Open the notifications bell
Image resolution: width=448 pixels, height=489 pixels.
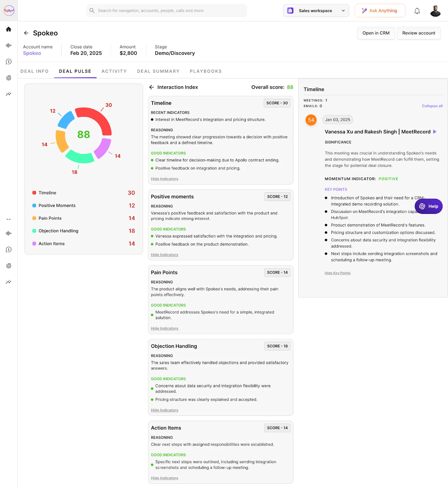coord(417,11)
